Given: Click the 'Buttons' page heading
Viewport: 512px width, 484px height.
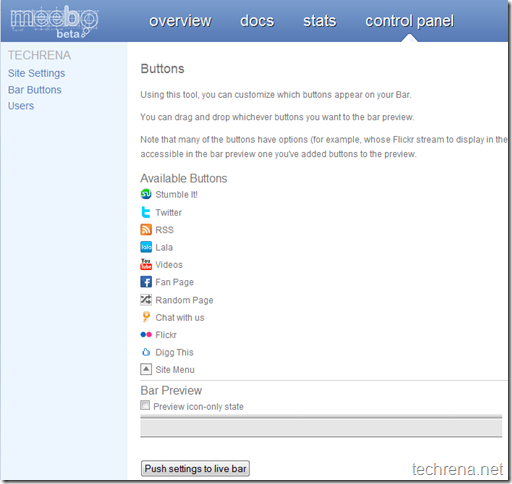Looking at the screenshot, I should point(162,69).
